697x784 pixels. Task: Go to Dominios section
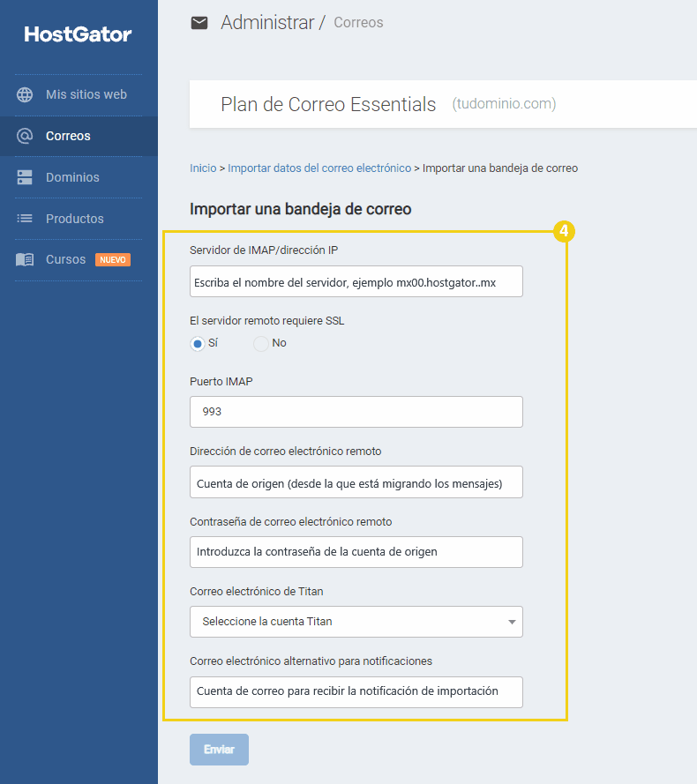tap(79, 177)
